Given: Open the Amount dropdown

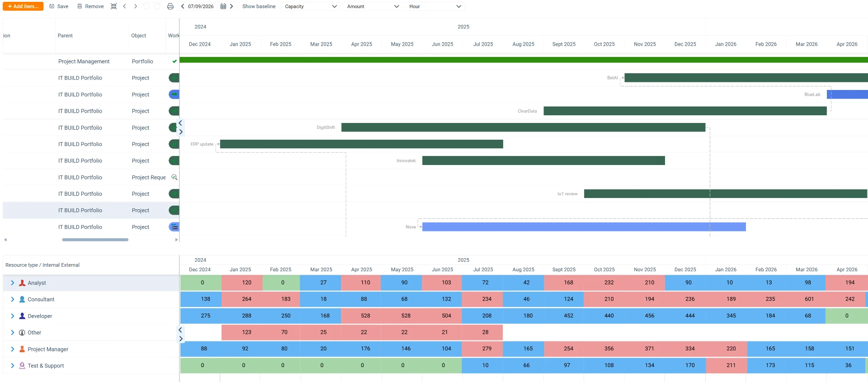Looking at the screenshot, I should pos(373,6).
